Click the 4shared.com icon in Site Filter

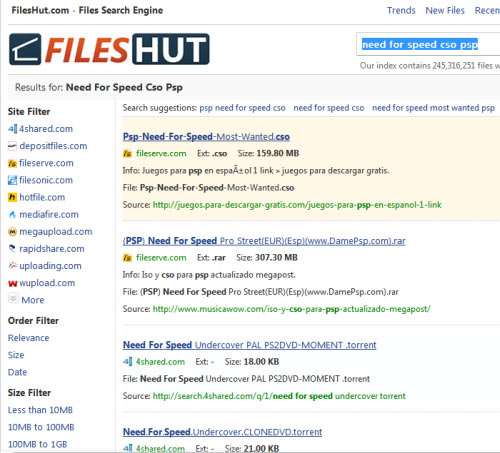pyautogui.click(x=12, y=129)
